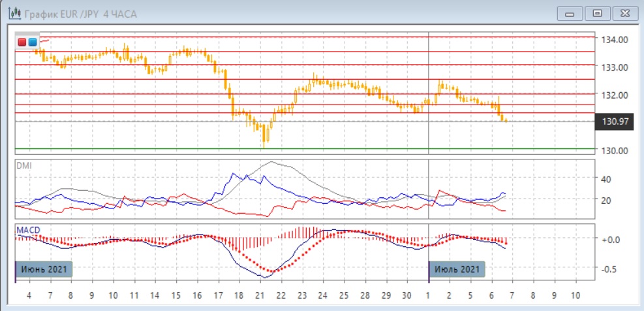Minimize the EUR/JPY chart window
The image size is (644, 311).
[x=570, y=14]
